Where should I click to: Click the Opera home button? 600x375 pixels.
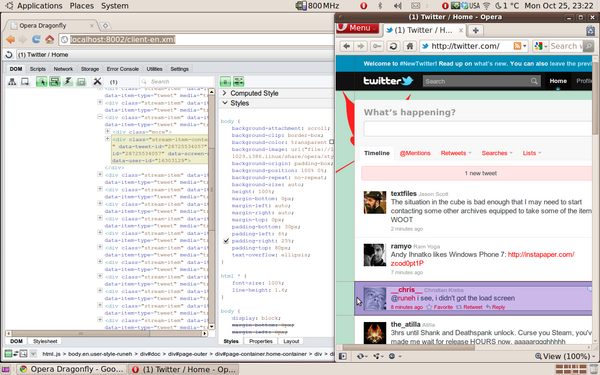coord(409,46)
